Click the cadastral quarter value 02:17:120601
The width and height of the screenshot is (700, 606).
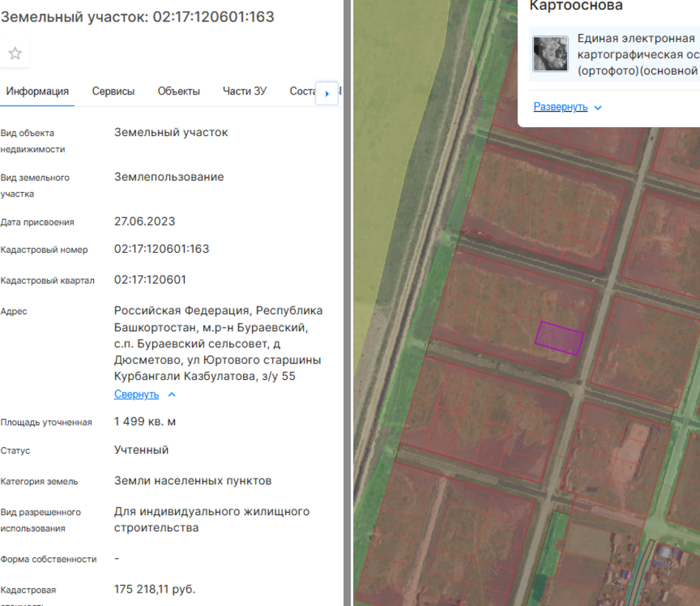(150, 280)
